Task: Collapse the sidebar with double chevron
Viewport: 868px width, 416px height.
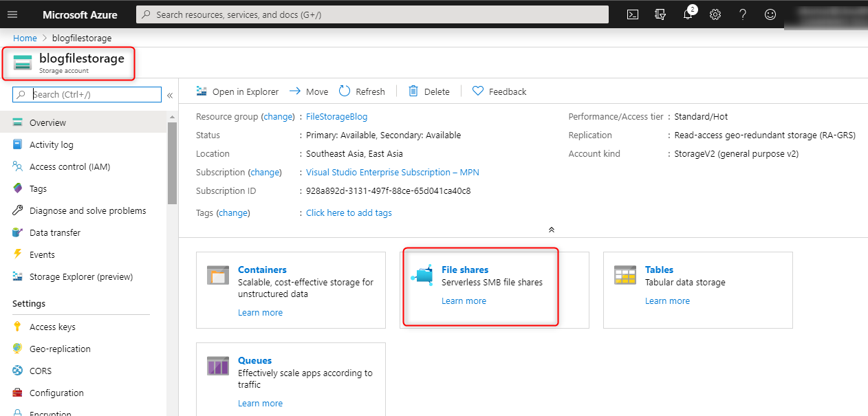Action: (170, 96)
